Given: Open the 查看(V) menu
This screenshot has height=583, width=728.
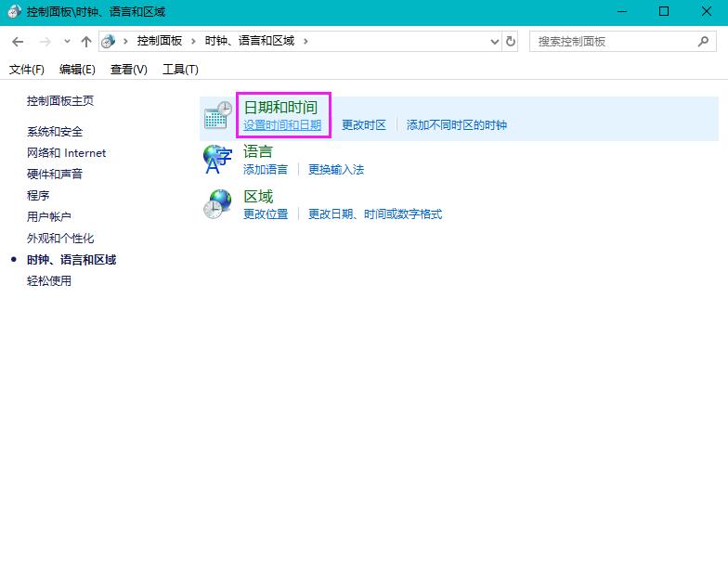Looking at the screenshot, I should 128,70.
